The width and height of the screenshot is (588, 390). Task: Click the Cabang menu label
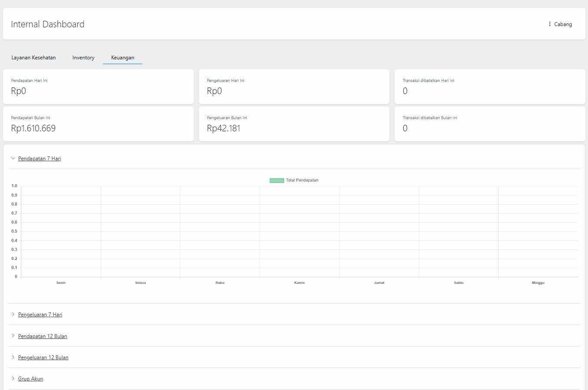click(563, 24)
